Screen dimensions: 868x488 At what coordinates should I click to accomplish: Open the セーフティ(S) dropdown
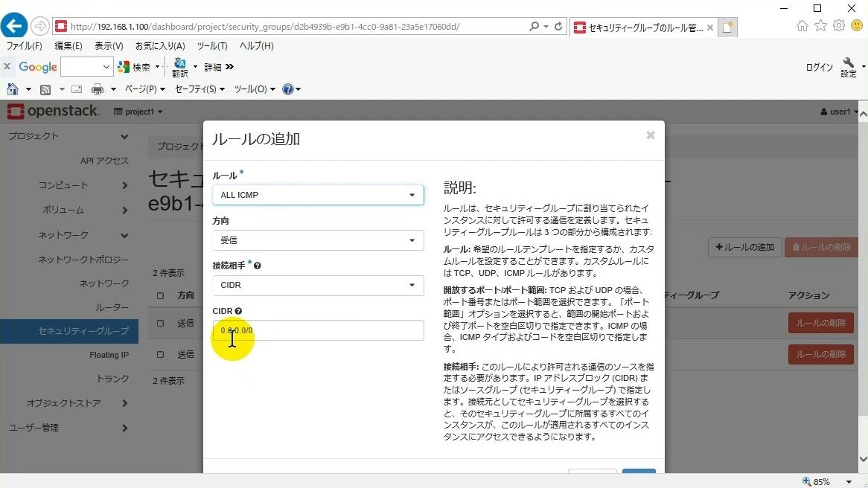pyautogui.click(x=200, y=89)
